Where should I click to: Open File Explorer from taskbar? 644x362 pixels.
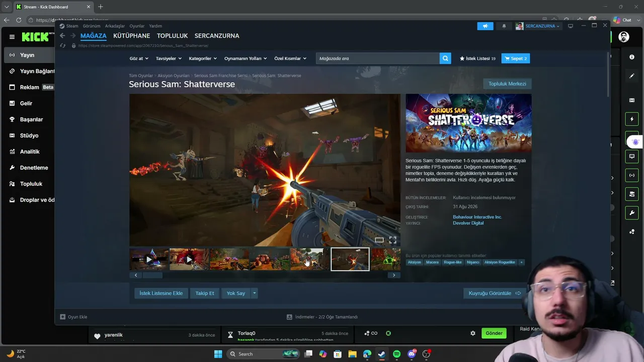coord(352,354)
